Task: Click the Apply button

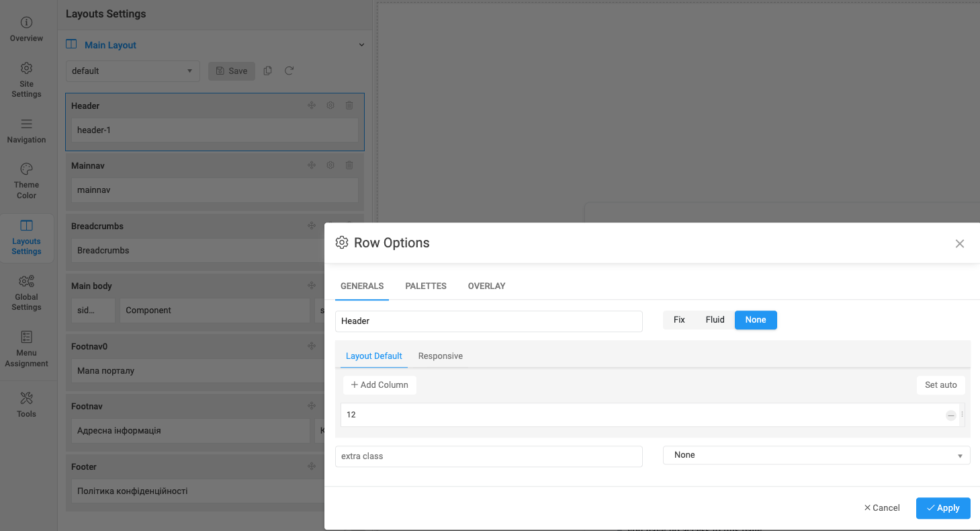Action: click(x=942, y=508)
